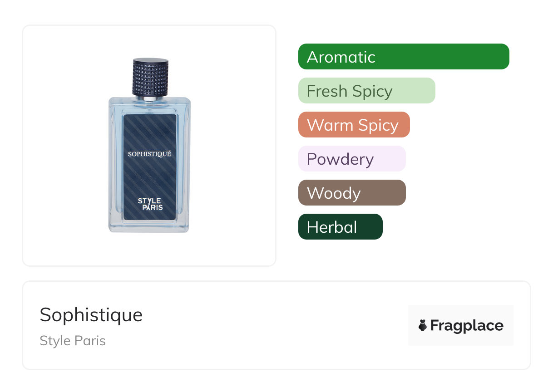Click the Style Paris brand name subtitle
The image size is (553, 392).
coord(73,341)
